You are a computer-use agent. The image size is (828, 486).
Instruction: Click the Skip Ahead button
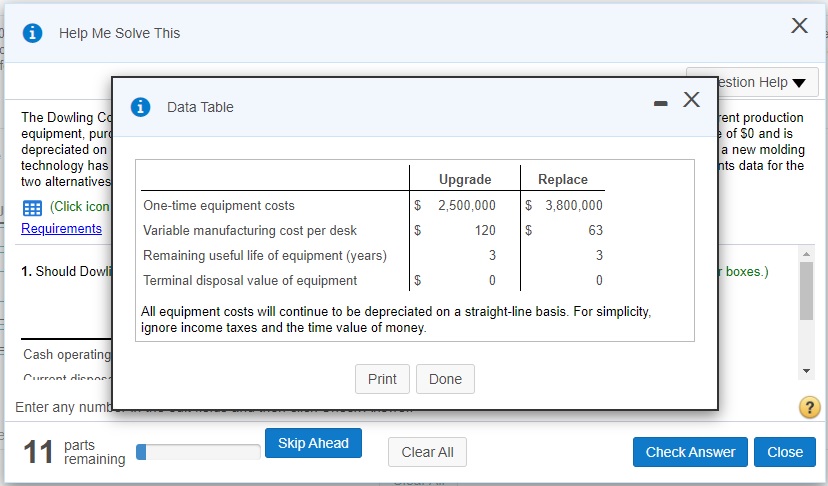[313, 443]
